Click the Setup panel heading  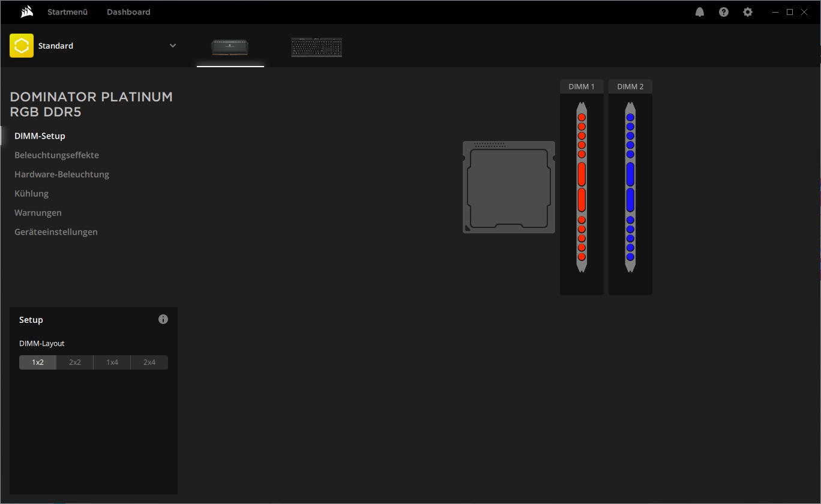(31, 320)
